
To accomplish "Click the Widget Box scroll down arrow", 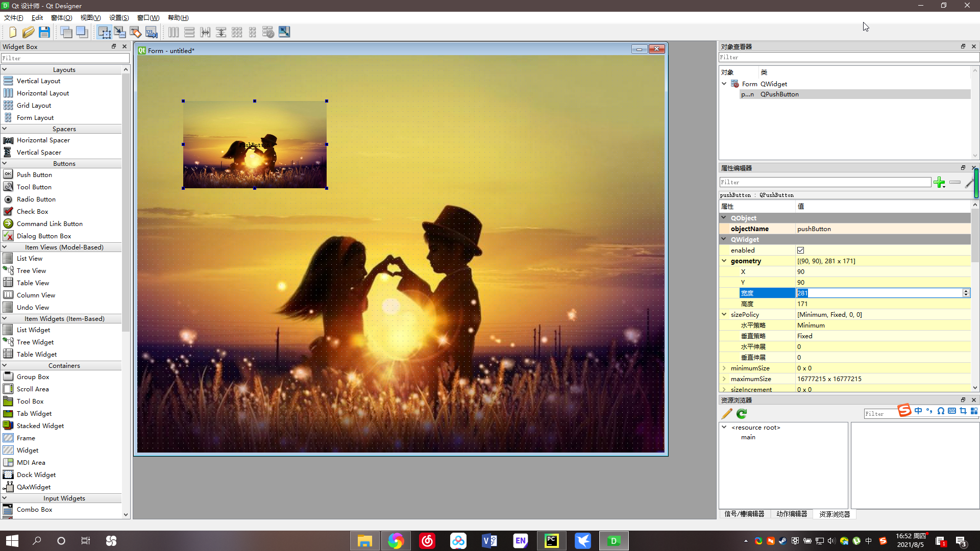I will coord(126,515).
